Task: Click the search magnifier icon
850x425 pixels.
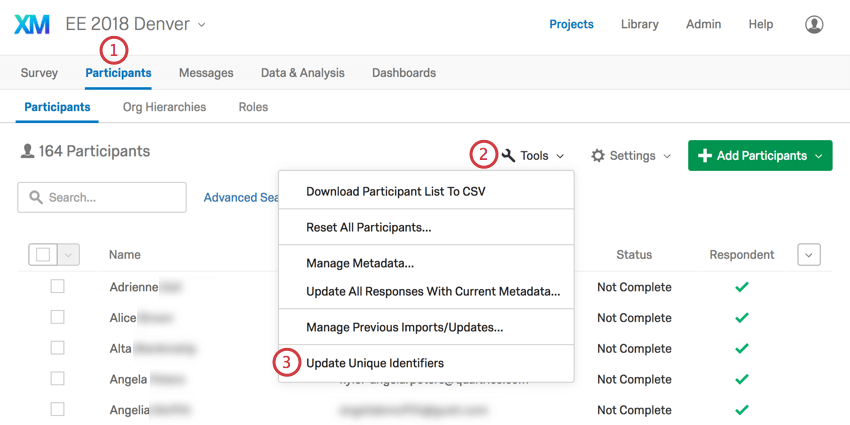Action: point(36,198)
